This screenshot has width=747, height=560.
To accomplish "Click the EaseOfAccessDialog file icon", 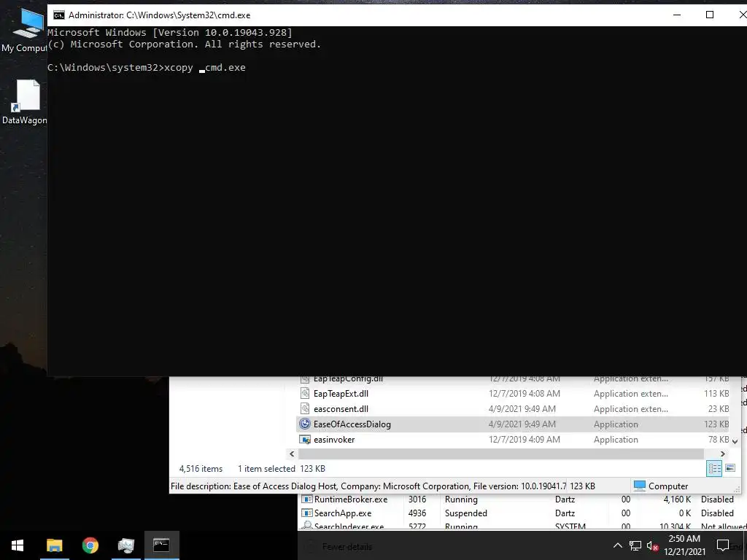I will pyautogui.click(x=305, y=424).
